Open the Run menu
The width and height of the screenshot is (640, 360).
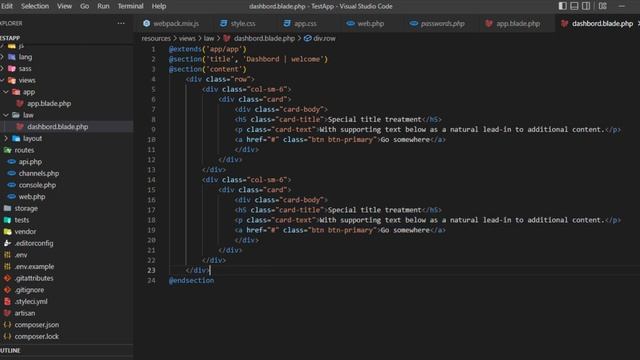[x=103, y=6]
